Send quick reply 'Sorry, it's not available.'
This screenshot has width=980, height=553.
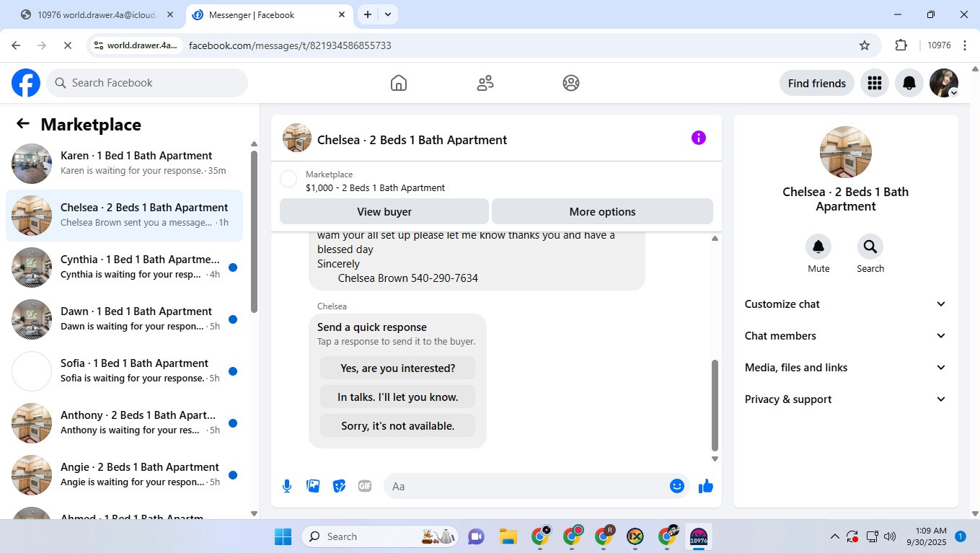[397, 425]
